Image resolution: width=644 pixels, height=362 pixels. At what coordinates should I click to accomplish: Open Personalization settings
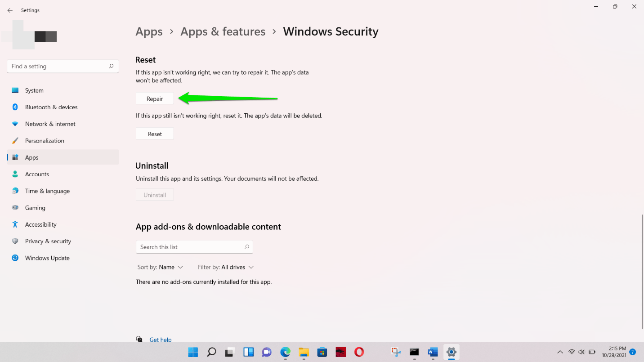[x=44, y=140]
